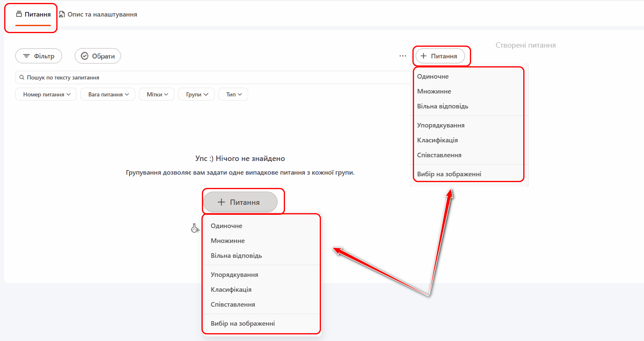The height and width of the screenshot is (341, 644).
Task: Expand the Вага питання dropdown
Action: click(108, 94)
